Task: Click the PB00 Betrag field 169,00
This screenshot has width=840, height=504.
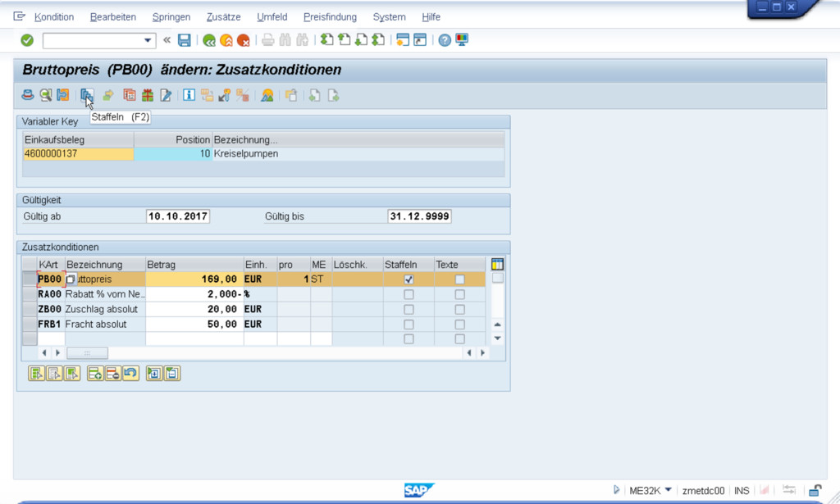Action: (194, 279)
